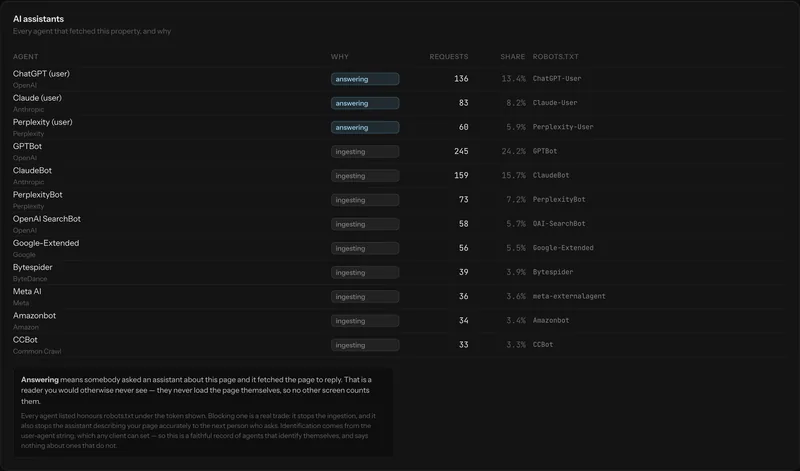
Task: Select the OpenAI SearchBot agent name
Action: pos(47,219)
